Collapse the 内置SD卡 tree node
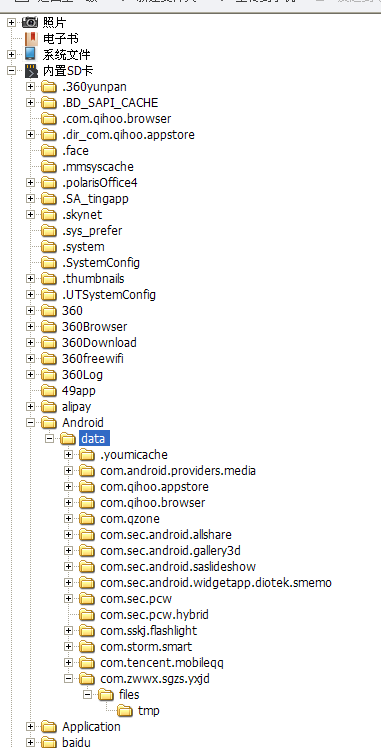This screenshot has width=381, height=748. click(11, 71)
